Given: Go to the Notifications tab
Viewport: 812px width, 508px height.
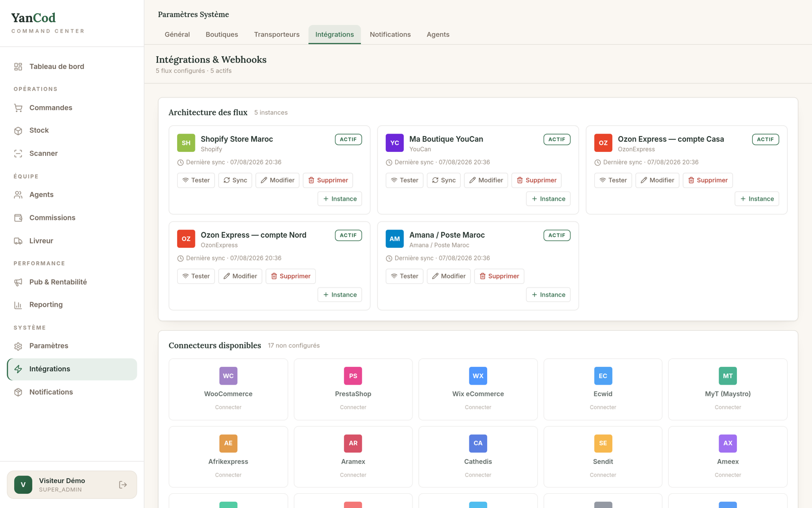Looking at the screenshot, I should (390, 35).
